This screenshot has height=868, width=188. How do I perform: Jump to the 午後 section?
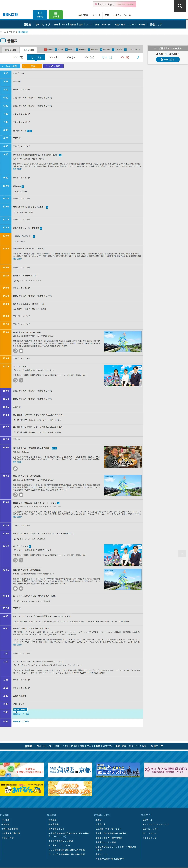pos(32,66)
